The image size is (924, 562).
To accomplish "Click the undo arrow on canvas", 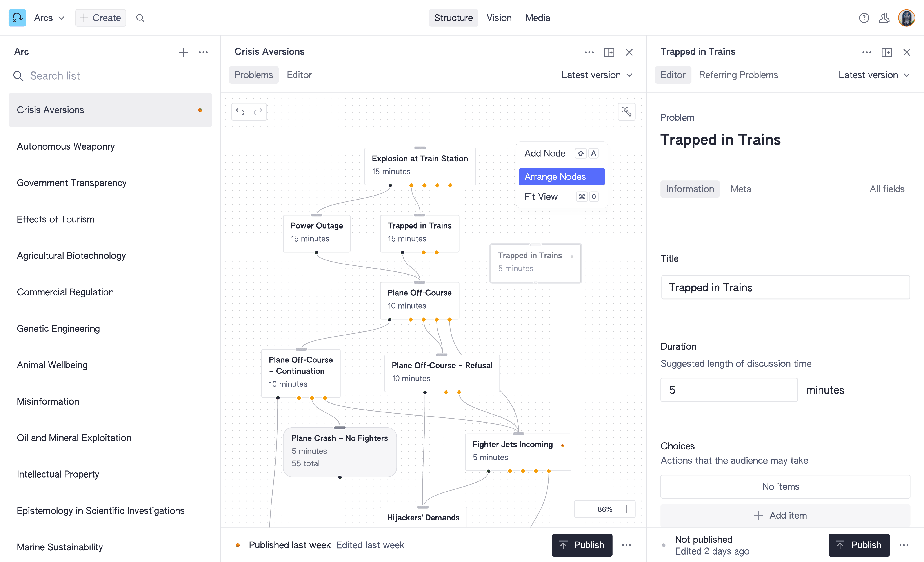I will tap(240, 112).
